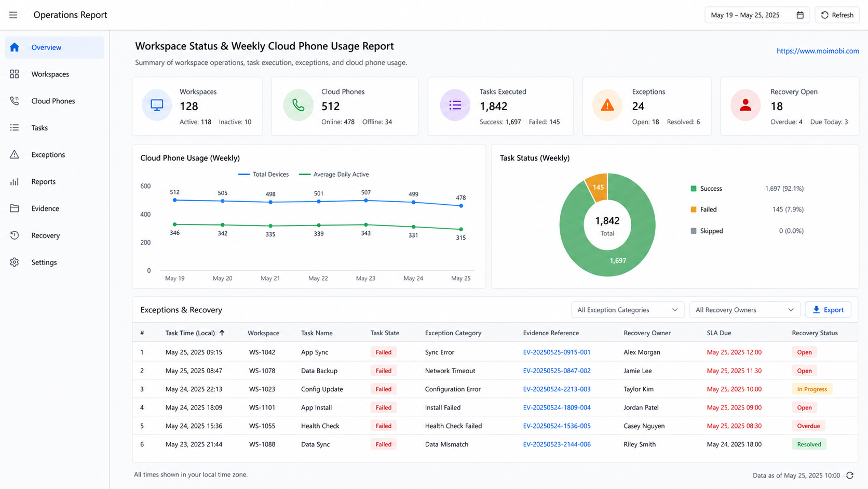Click the Settings gear icon
Screen dimensions: 868x489
pos(15,262)
